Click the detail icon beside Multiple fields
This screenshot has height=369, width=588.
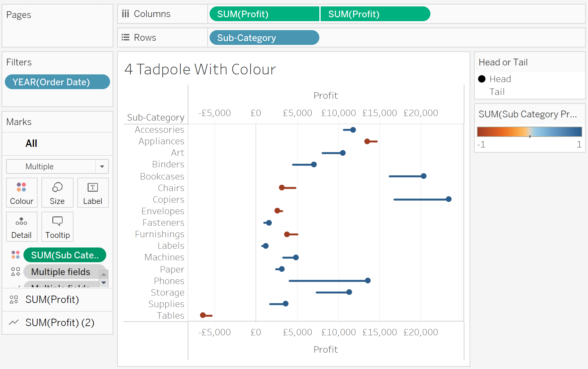15,272
